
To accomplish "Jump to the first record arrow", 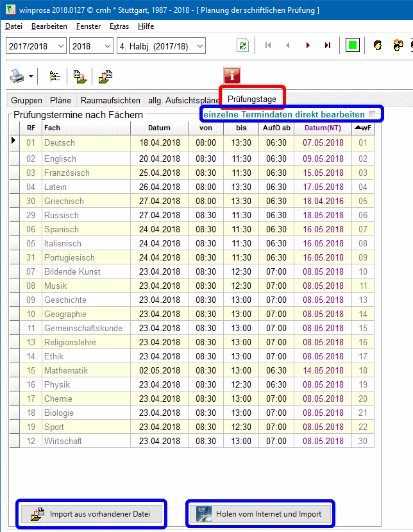I will pyautogui.click(x=268, y=46).
